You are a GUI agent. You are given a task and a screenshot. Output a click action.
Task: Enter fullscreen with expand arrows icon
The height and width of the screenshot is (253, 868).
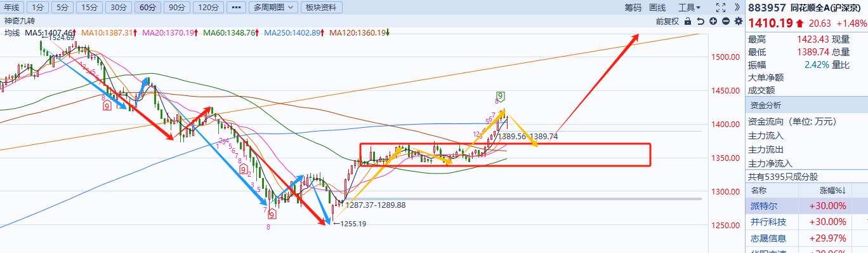(720, 8)
